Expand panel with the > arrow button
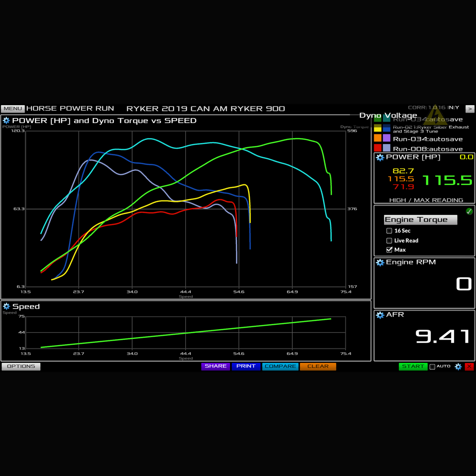 470,108
